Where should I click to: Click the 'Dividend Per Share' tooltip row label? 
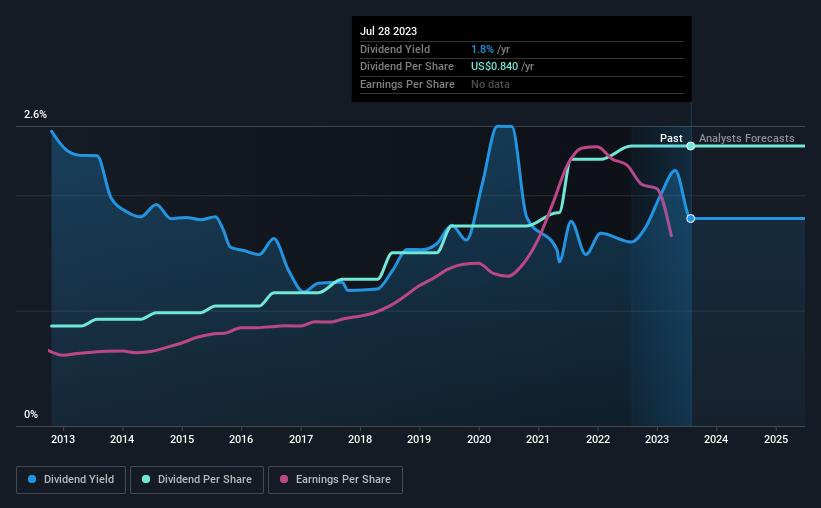[407, 67]
